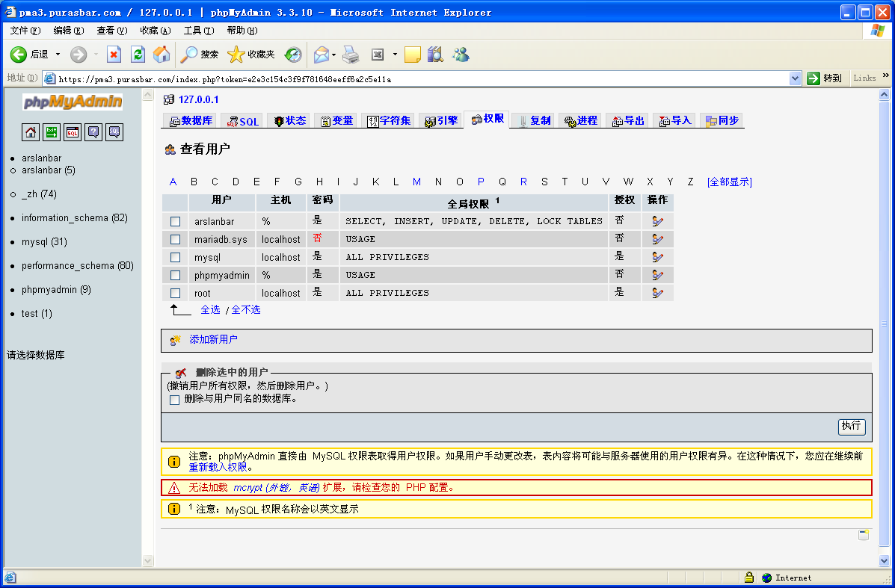This screenshot has width=895, height=588.
Task: Click the page scrollbar down arrow
Action: (884, 560)
